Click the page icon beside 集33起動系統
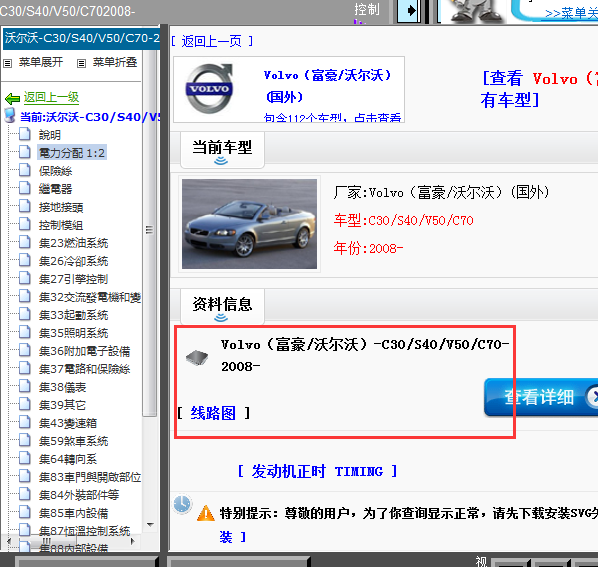Screen dimensions: 598x567 click(25, 315)
